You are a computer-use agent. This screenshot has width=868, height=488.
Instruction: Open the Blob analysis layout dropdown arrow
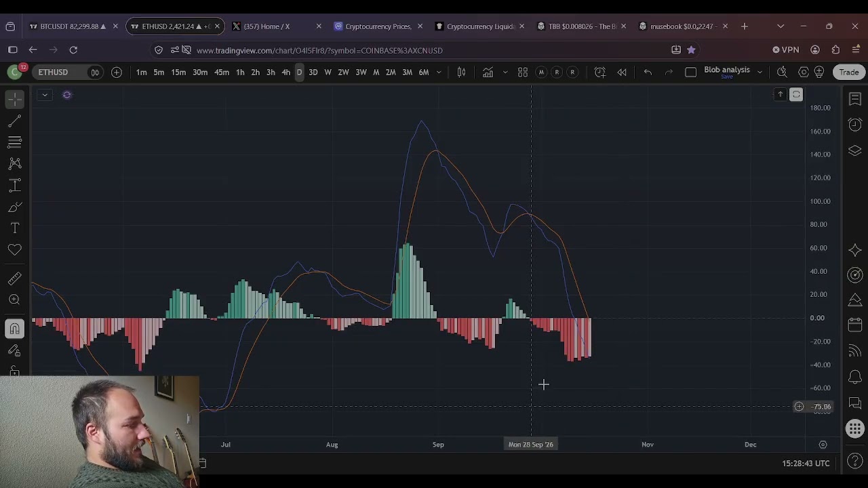[x=759, y=73]
